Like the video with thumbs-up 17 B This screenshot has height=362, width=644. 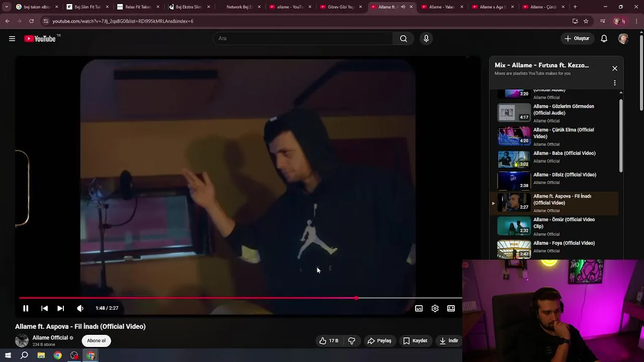tap(329, 341)
